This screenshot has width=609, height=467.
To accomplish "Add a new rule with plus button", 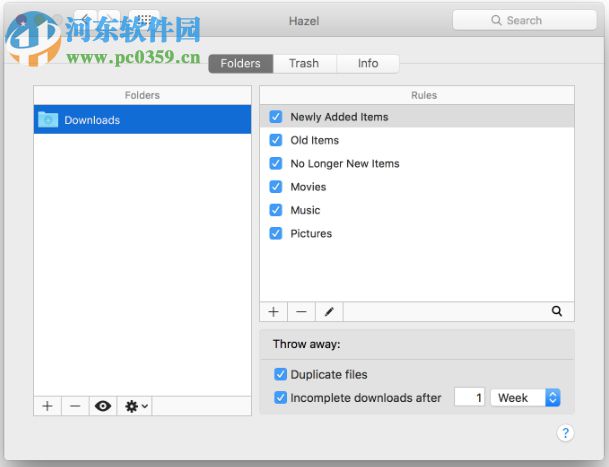I will (x=273, y=312).
